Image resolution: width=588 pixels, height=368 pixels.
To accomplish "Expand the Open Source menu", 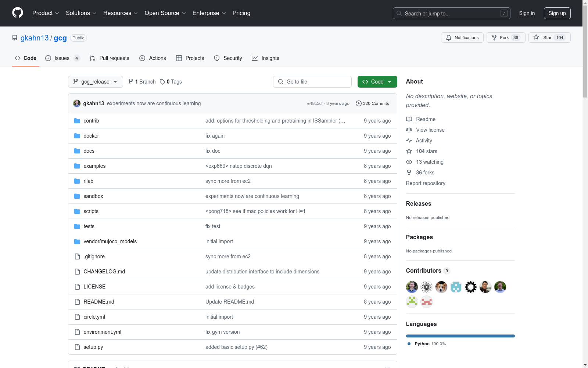I will tap(165, 13).
